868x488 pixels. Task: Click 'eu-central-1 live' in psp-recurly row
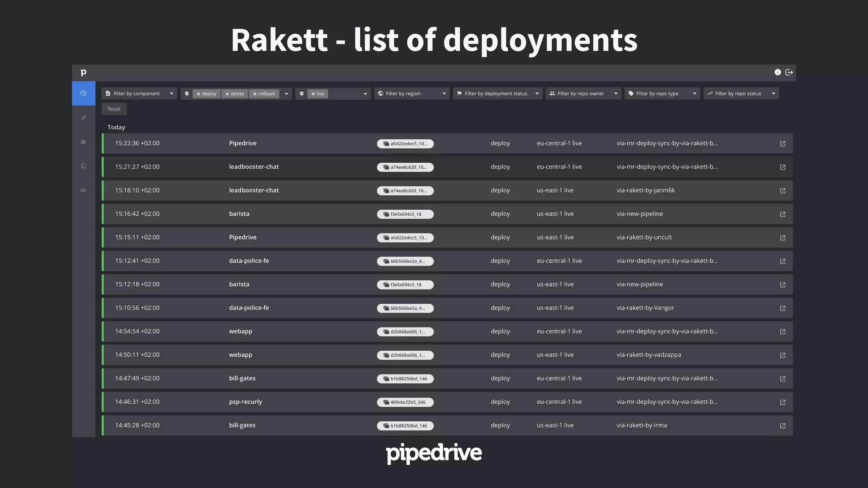point(559,402)
